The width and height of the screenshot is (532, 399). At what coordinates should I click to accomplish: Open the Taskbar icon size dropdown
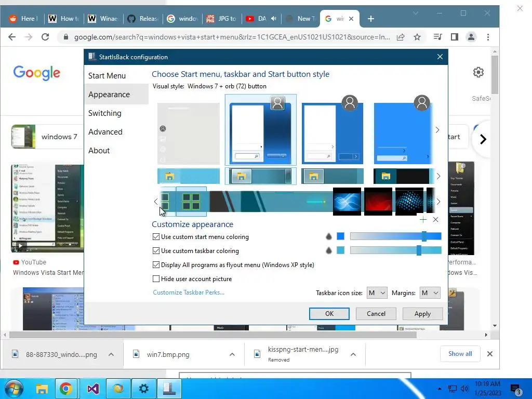pos(377,293)
